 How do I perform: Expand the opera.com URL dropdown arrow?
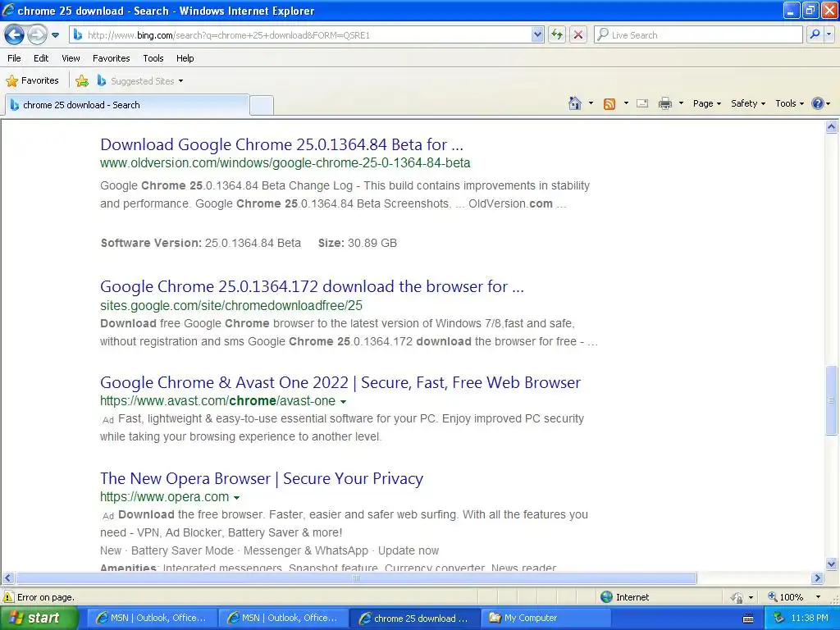(x=237, y=498)
